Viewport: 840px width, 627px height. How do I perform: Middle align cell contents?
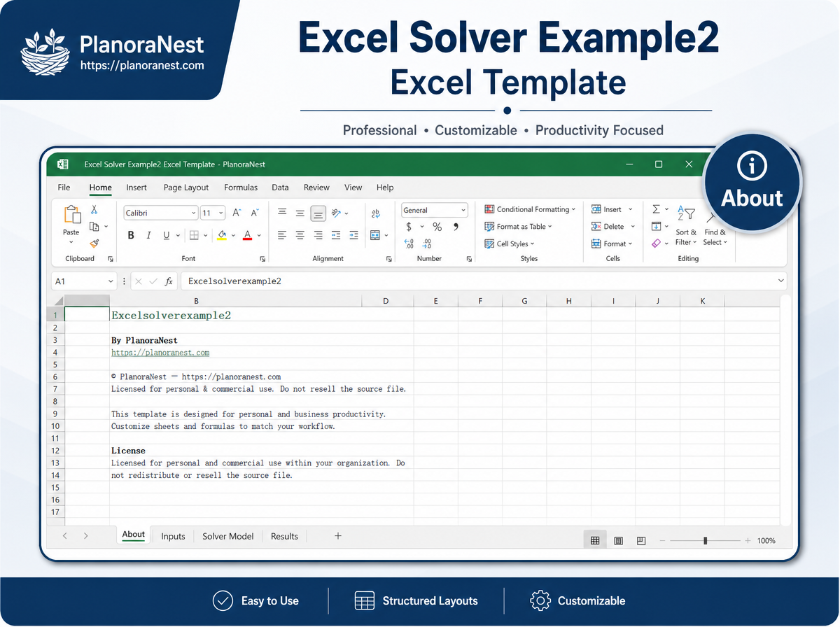point(300,213)
